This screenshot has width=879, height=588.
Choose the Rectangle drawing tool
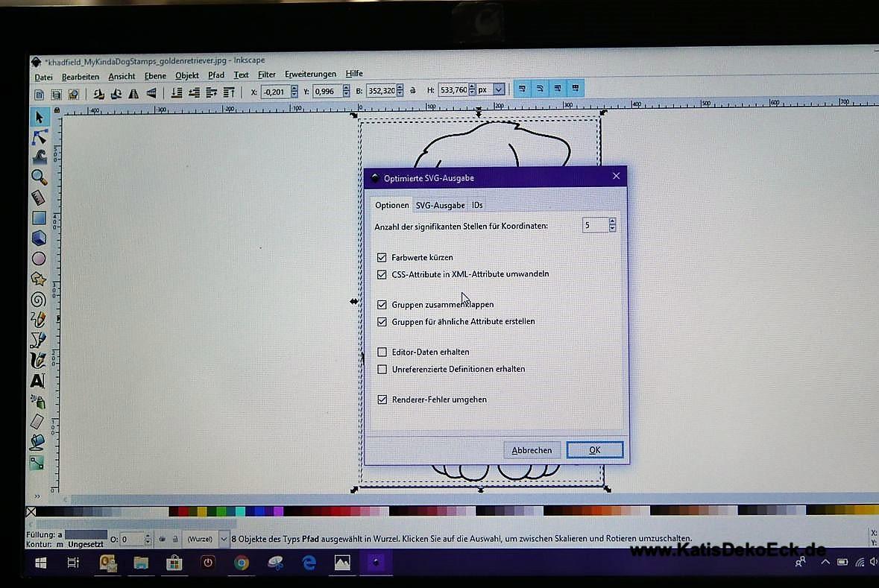click(x=39, y=218)
